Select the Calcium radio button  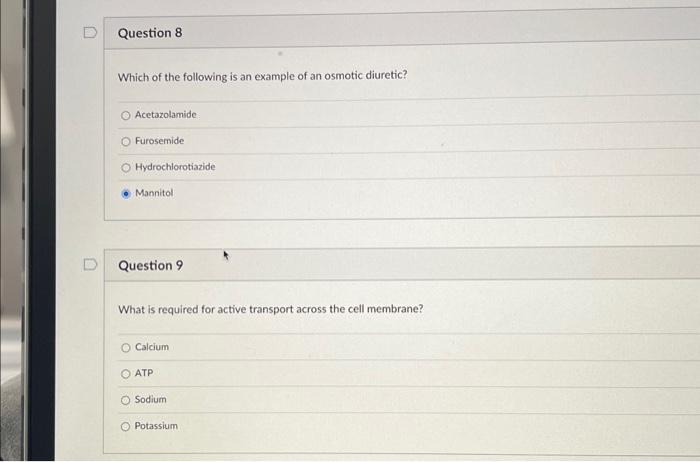point(126,347)
